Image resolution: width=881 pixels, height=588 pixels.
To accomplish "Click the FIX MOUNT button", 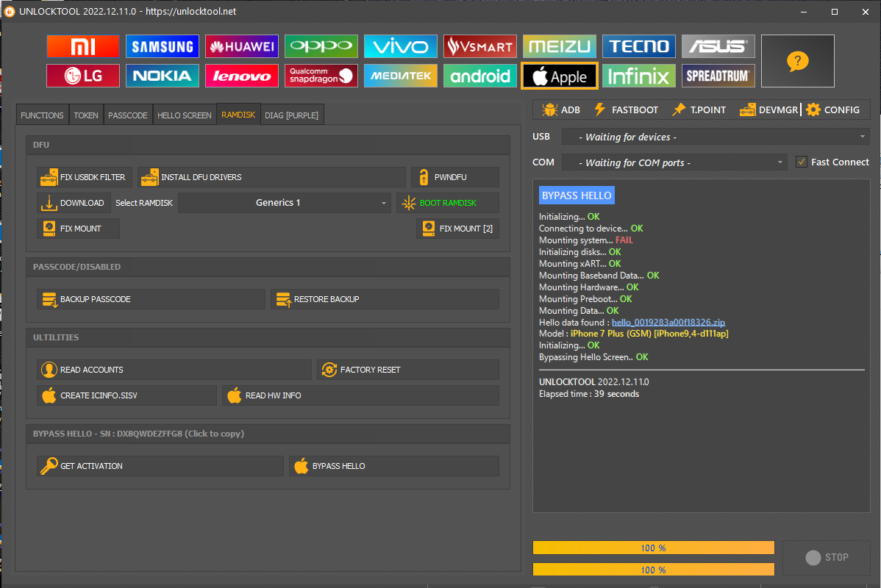I will pos(78,229).
